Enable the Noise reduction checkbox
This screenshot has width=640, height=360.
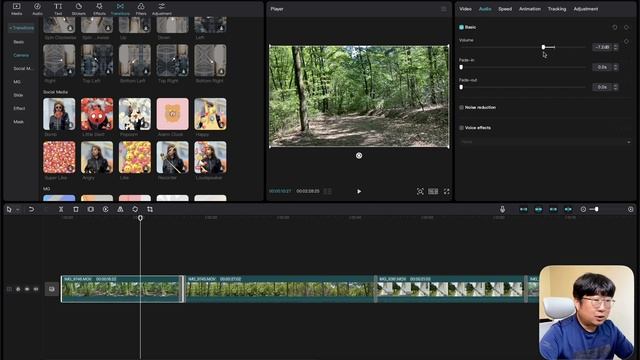pos(461,107)
